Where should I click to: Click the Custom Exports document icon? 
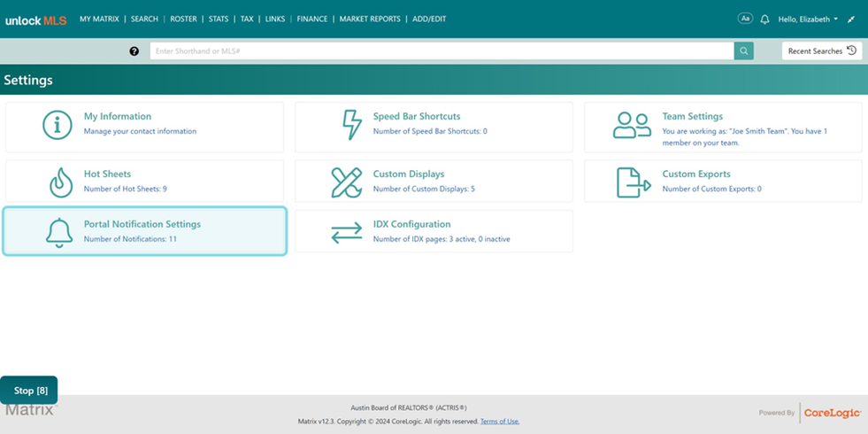pyautogui.click(x=634, y=182)
